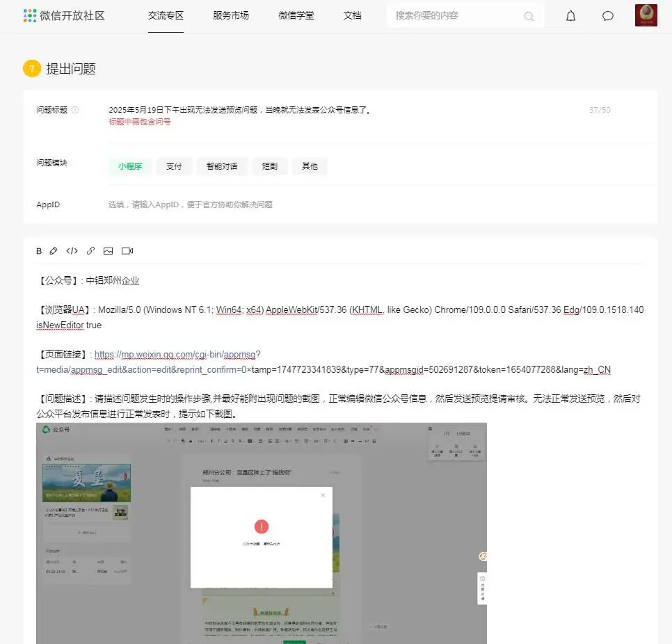Click the highlighter pen editor icon
Screen dimensions: 672x644
point(54,251)
